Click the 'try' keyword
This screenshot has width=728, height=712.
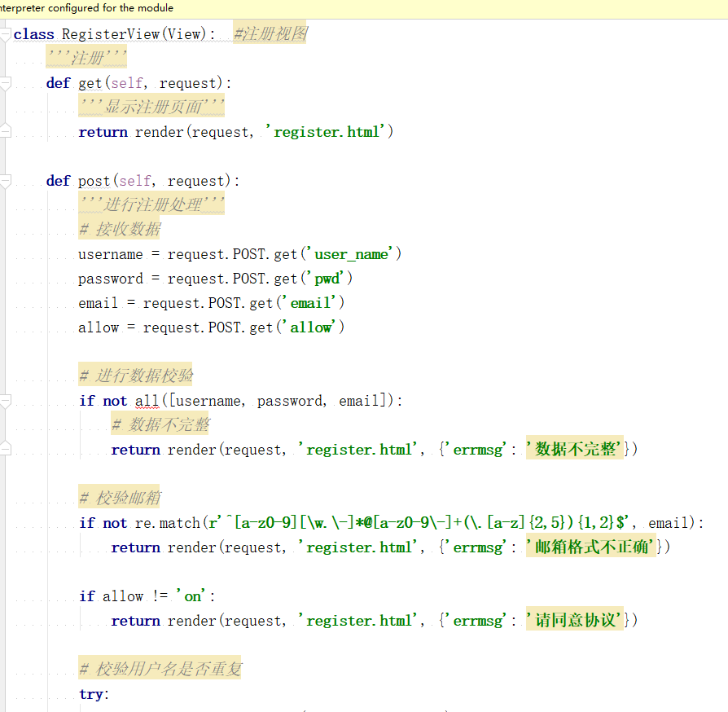tap(93, 694)
